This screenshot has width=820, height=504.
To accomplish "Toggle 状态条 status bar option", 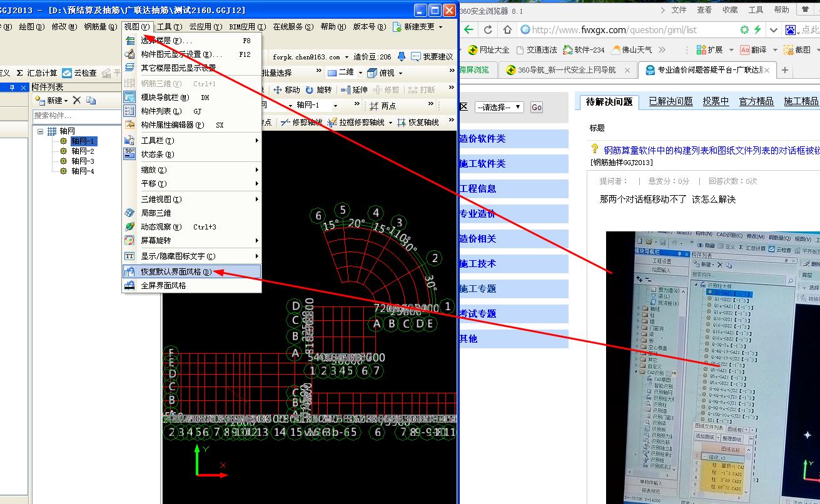I will (x=191, y=154).
